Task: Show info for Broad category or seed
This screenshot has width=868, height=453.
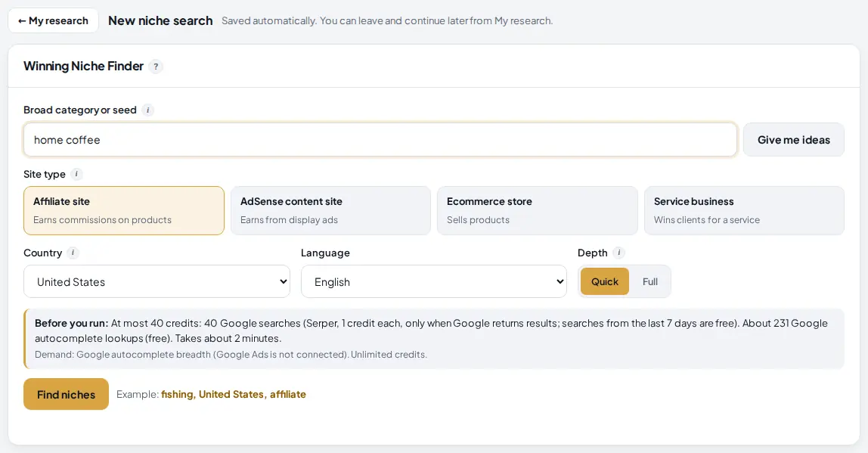Action: (x=147, y=110)
